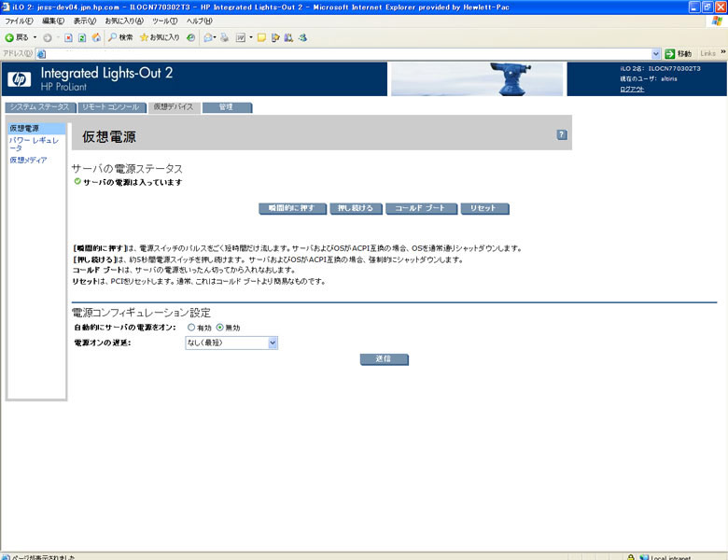The image size is (728, 560).
Task: Click the Refresh page icon
Action: point(82,38)
